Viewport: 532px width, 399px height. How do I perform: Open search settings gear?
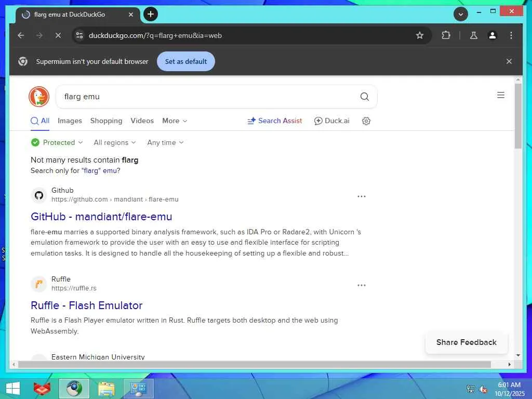point(366,121)
